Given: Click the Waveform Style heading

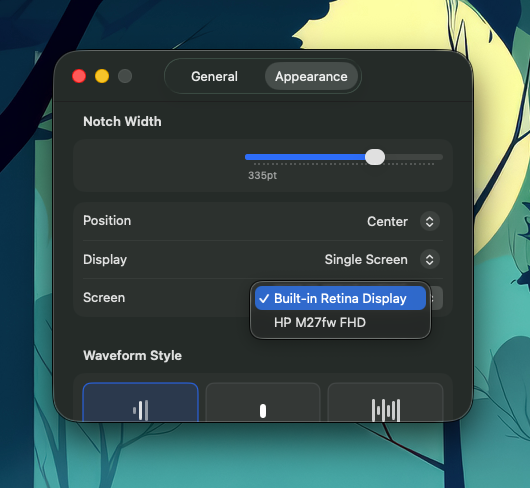Looking at the screenshot, I should [132, 356].
